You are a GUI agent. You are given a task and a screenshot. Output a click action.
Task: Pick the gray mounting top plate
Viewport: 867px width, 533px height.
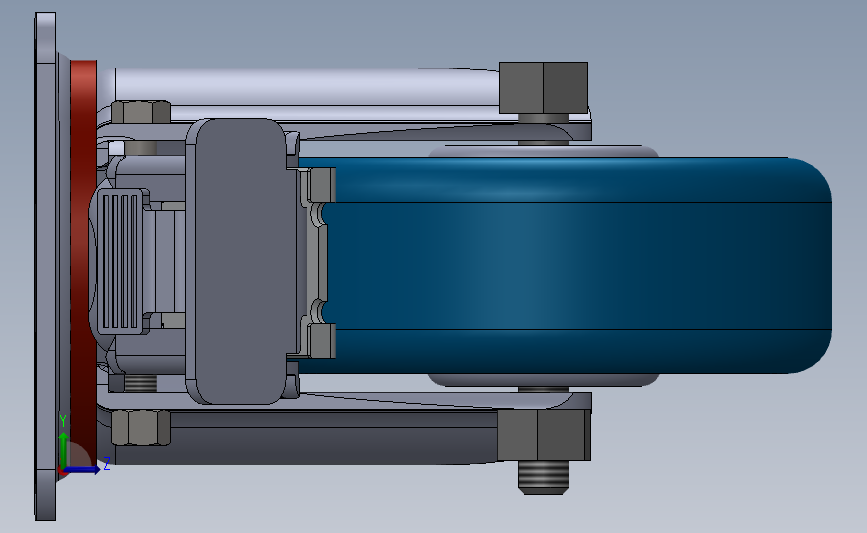pos(45,266)
